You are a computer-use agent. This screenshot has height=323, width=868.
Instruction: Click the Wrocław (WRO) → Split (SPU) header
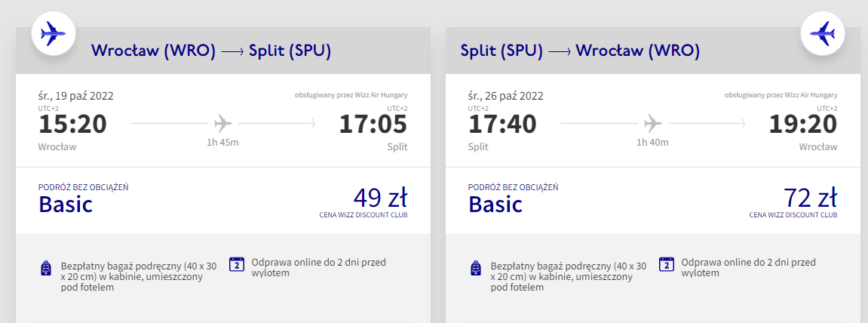pyautogui.click(x=211, y=51)
